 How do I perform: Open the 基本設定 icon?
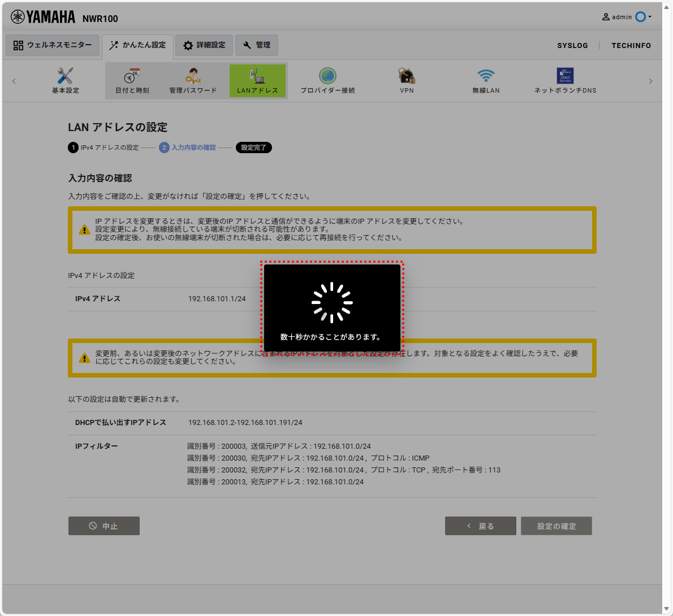click(65, 80)
